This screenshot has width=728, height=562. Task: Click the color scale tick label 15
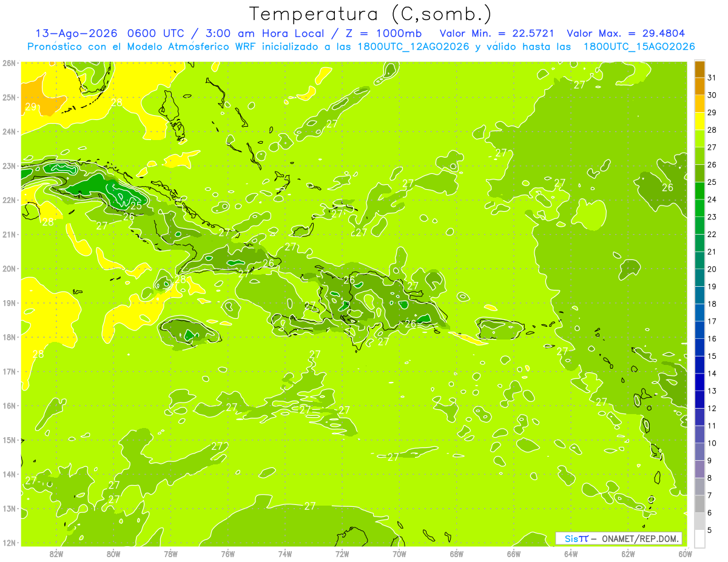point(712,356)
